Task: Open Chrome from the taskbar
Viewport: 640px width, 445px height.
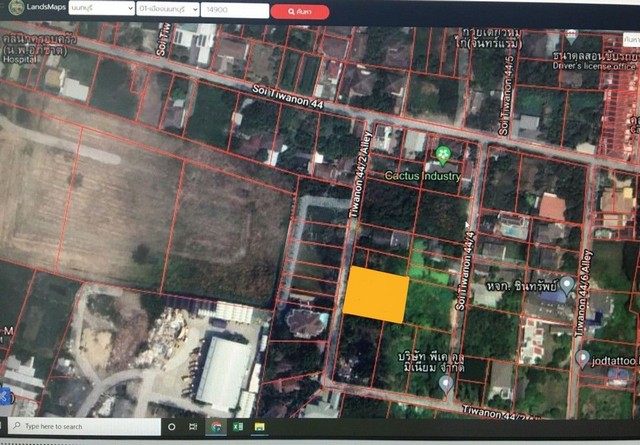Action: [216, 426]
